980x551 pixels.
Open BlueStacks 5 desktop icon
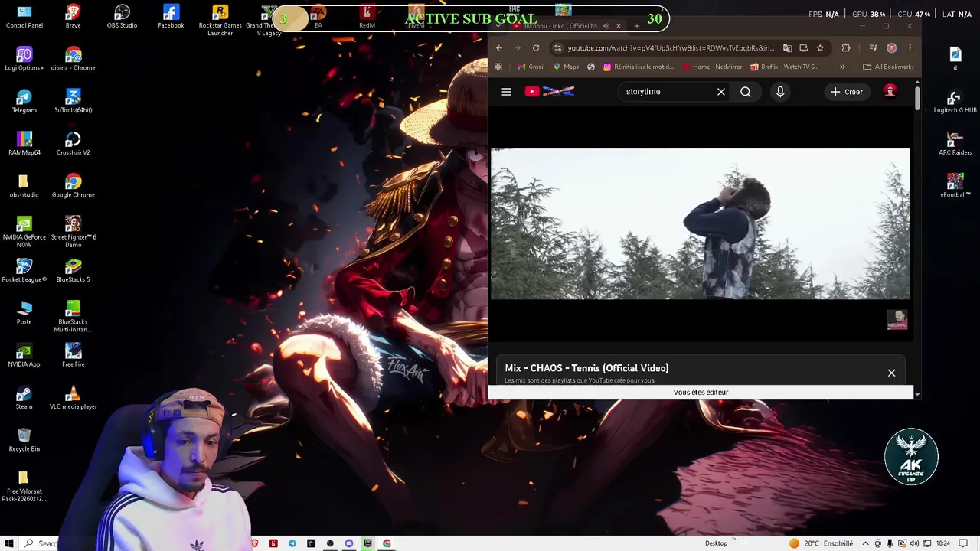coord(73,271)
